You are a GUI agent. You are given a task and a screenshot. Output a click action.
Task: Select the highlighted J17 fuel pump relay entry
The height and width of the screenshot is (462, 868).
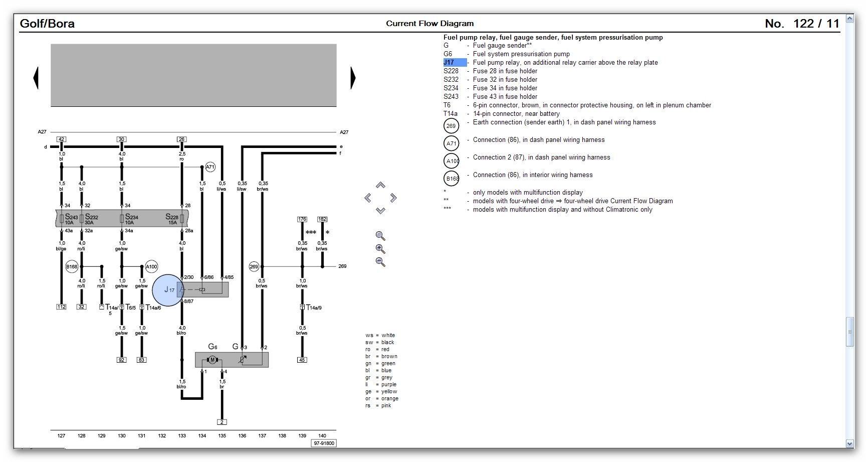point(454,62)
